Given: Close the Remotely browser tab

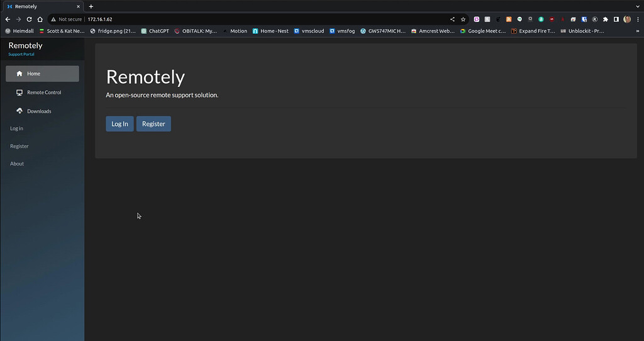Looking at the screenshot, I should coord(78,6).
